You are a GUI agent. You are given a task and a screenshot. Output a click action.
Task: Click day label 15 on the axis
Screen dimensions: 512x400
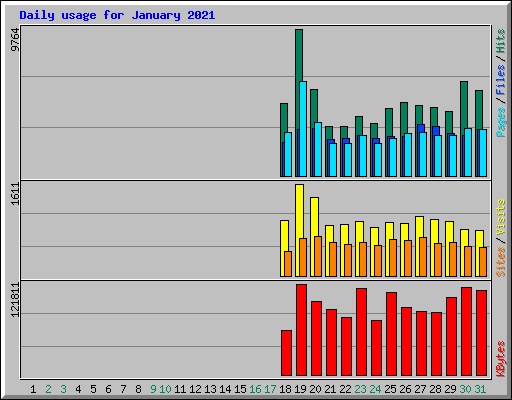[x=240, y=389]
